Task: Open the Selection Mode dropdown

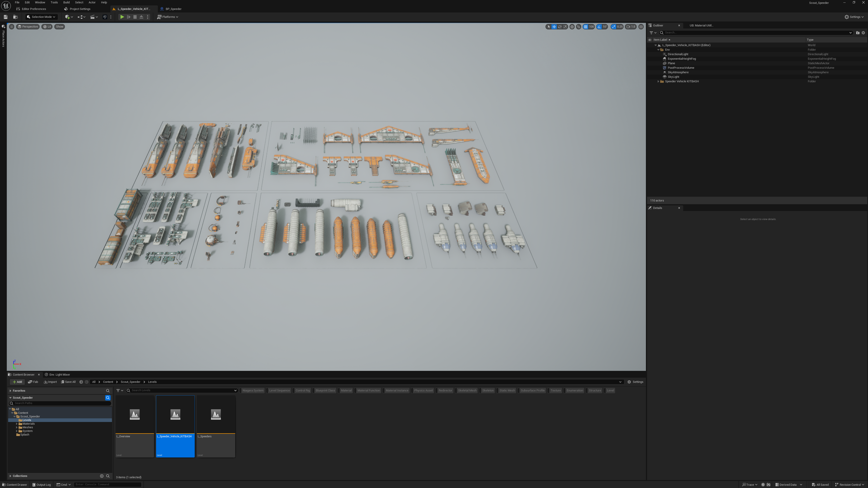Action: pyautogui.click(x=41, y=17)
